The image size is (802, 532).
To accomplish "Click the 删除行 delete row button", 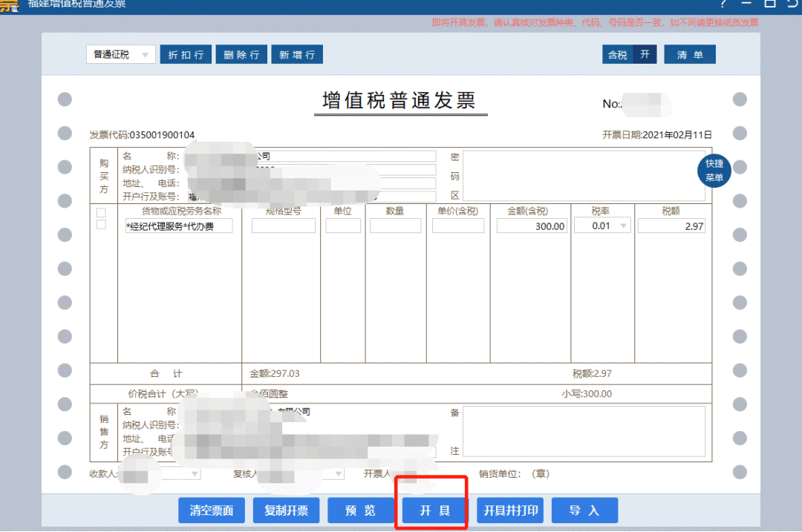I will point(241,55).
